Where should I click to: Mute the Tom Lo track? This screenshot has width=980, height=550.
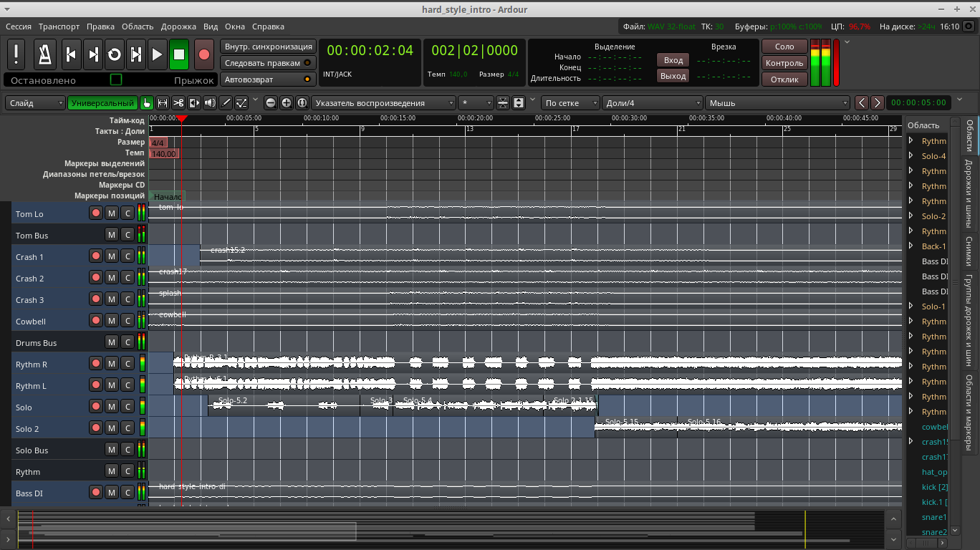(111, 213)
